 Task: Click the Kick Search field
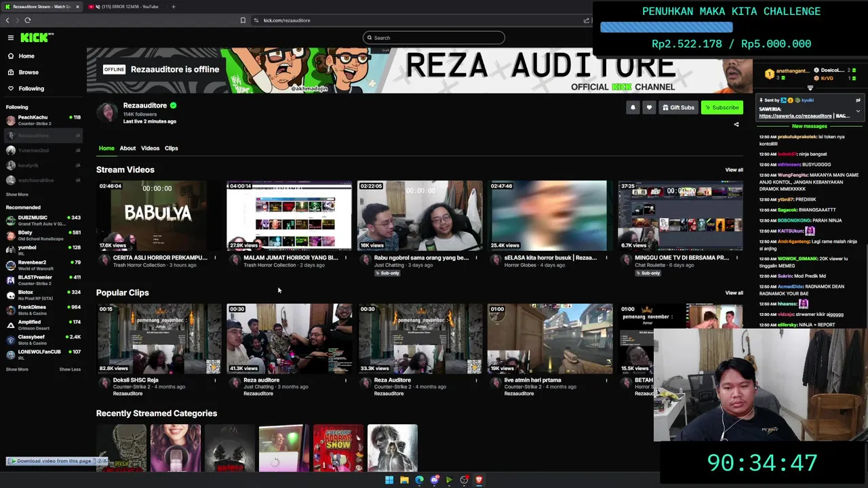click(434, 38)
